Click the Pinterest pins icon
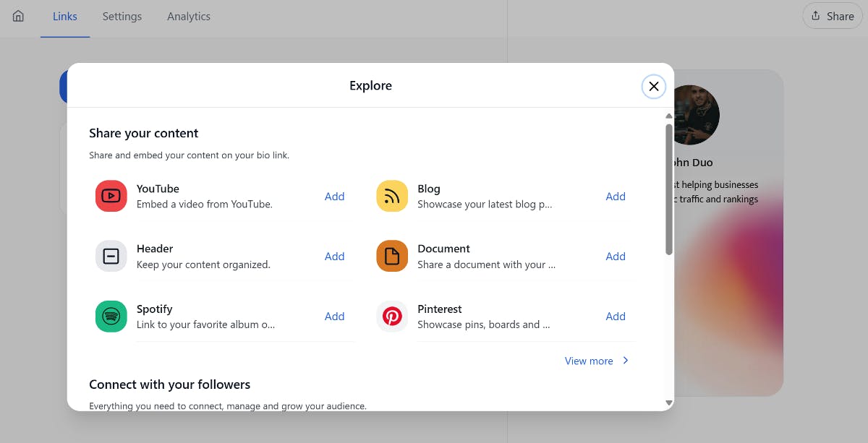Screen dimensions: 868x443 click(391, 316)
